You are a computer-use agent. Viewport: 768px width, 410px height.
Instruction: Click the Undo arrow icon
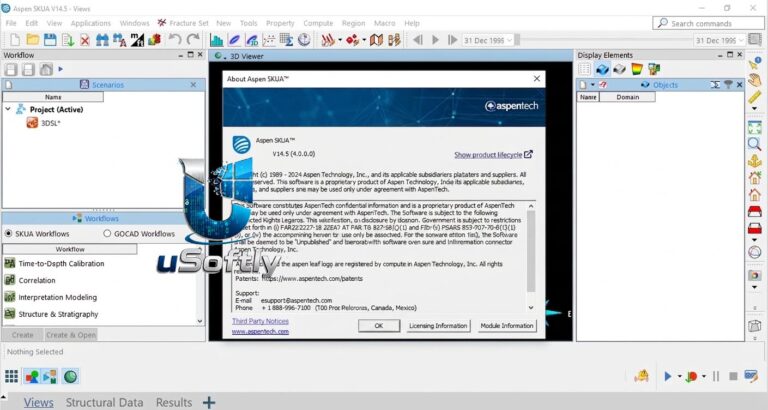(174, 39)
